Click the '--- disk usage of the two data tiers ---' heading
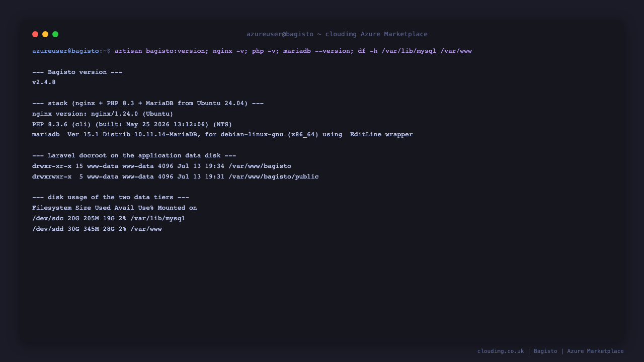 (x=111, y=197)
